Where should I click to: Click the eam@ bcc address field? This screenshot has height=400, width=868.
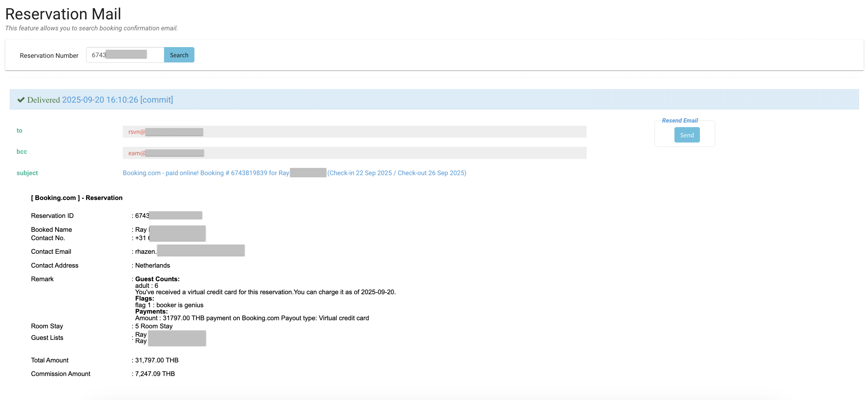[x=354, y=153]
